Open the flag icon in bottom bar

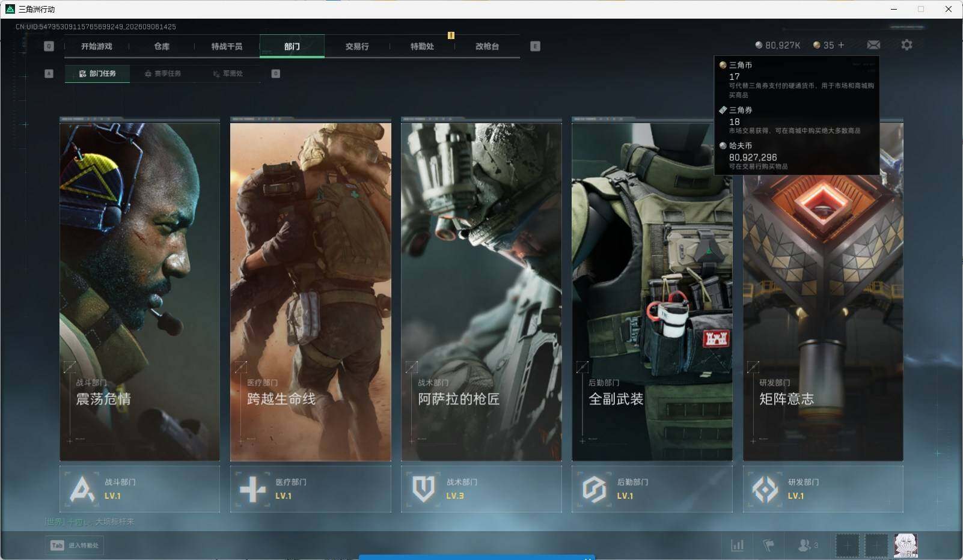pyautogui.click(x=769, y=545)
